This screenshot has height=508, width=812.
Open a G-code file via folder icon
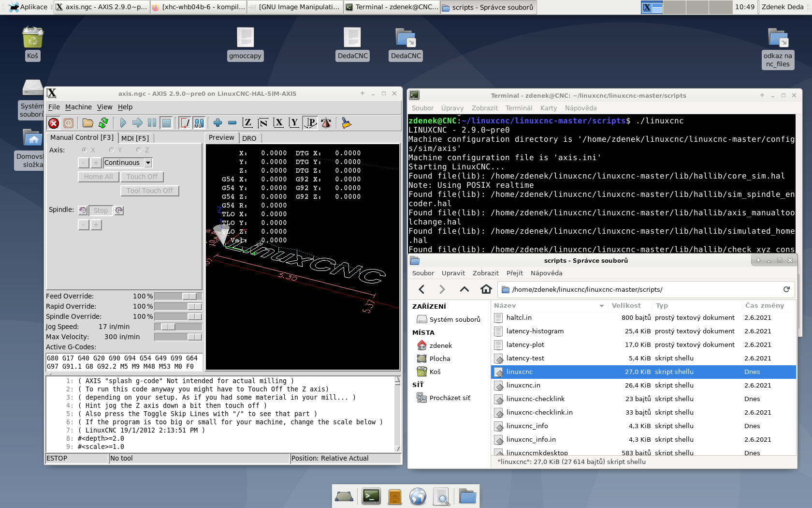tap(87, 123)
